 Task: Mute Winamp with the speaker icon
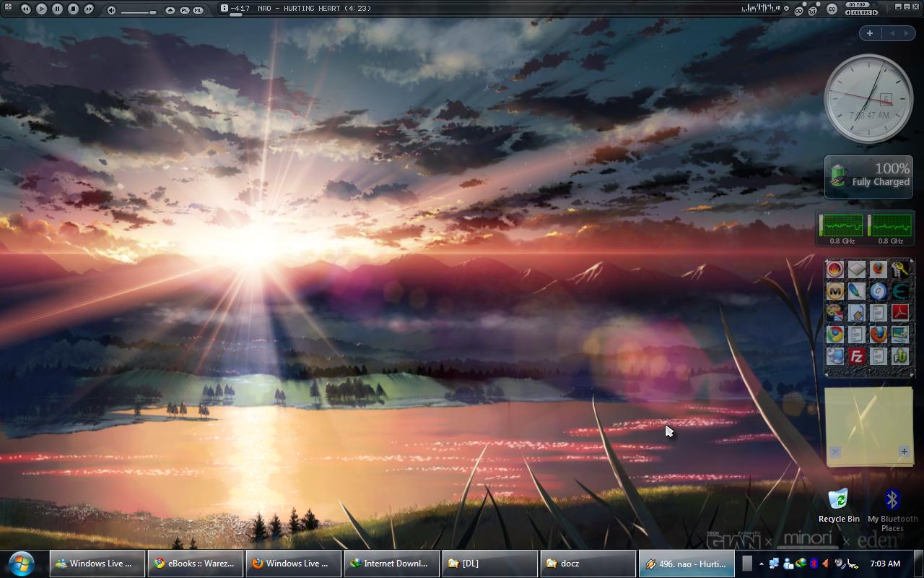pos(111,10)
